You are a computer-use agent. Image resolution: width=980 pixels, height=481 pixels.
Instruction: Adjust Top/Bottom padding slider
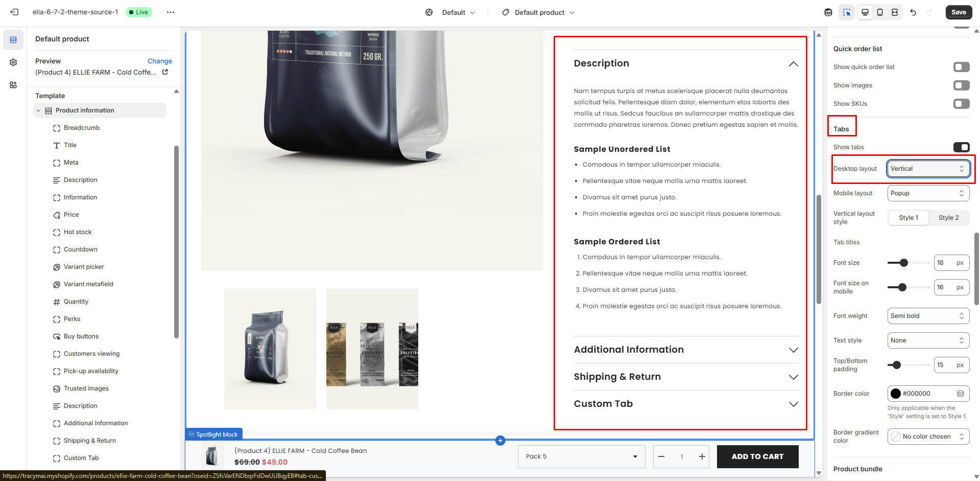[x=897, y=365]
